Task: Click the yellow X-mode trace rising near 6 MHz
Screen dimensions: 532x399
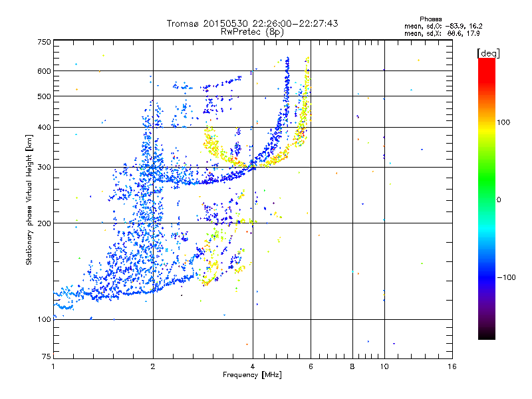Action: (x=305, y=102)
